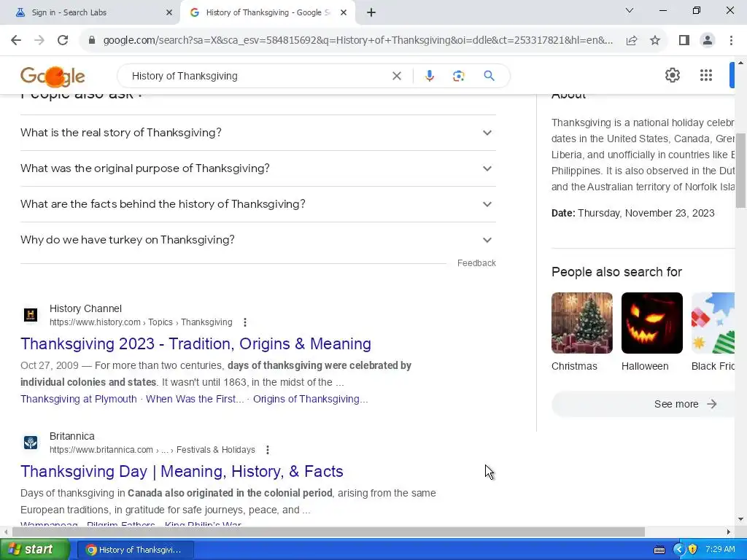The width and height of the screenshot is (747, 560).
Task: Click the padlock site info icon
Action: coord(92,40)
